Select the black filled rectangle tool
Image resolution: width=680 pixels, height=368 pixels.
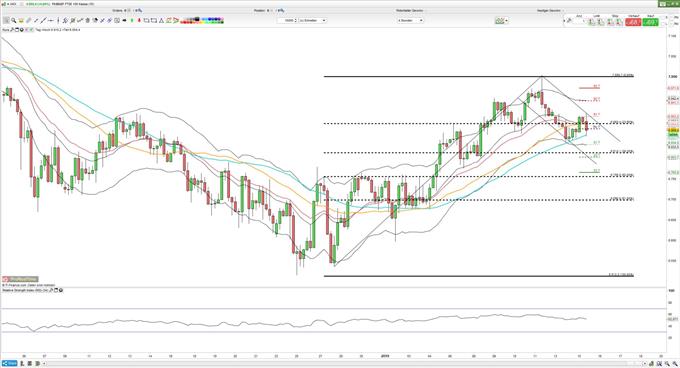[124, 20]
